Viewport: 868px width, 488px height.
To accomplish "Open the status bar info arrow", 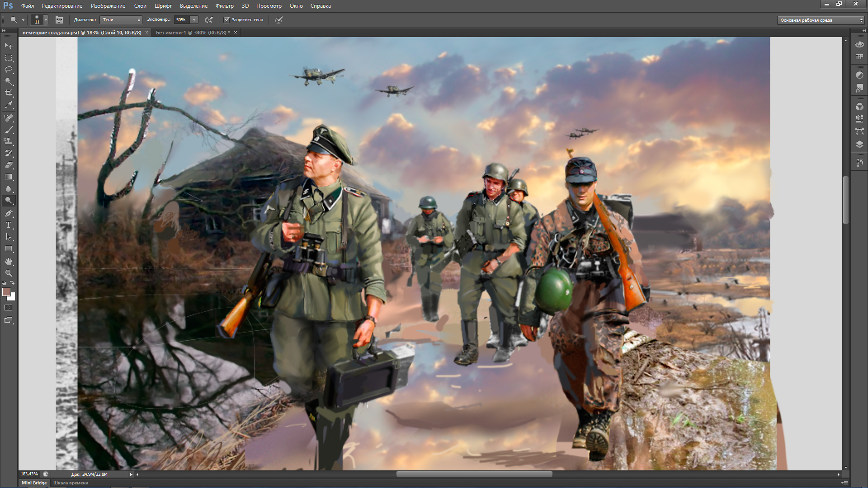I will pos(131,474).
